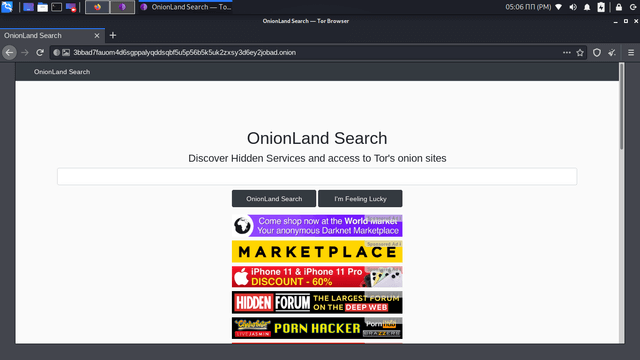Click the Tor circuit site info icon
This screenshot has height=360, width=640.
point(57,53)
